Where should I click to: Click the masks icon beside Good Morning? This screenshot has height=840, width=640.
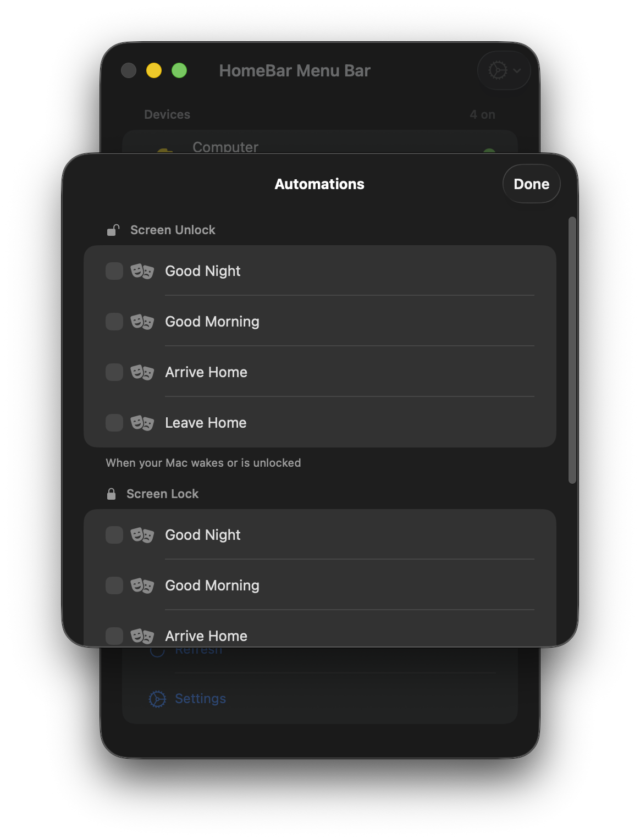143,322
